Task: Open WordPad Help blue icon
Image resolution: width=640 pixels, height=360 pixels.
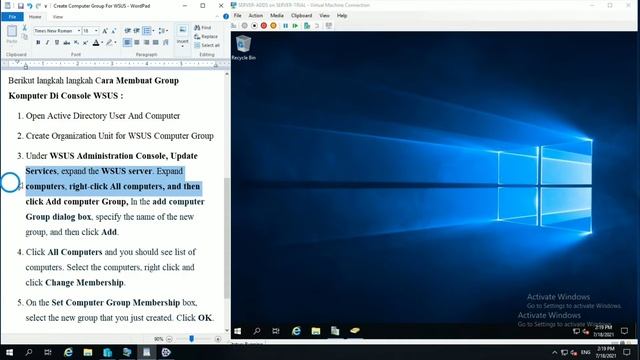Action: [226, 16]
